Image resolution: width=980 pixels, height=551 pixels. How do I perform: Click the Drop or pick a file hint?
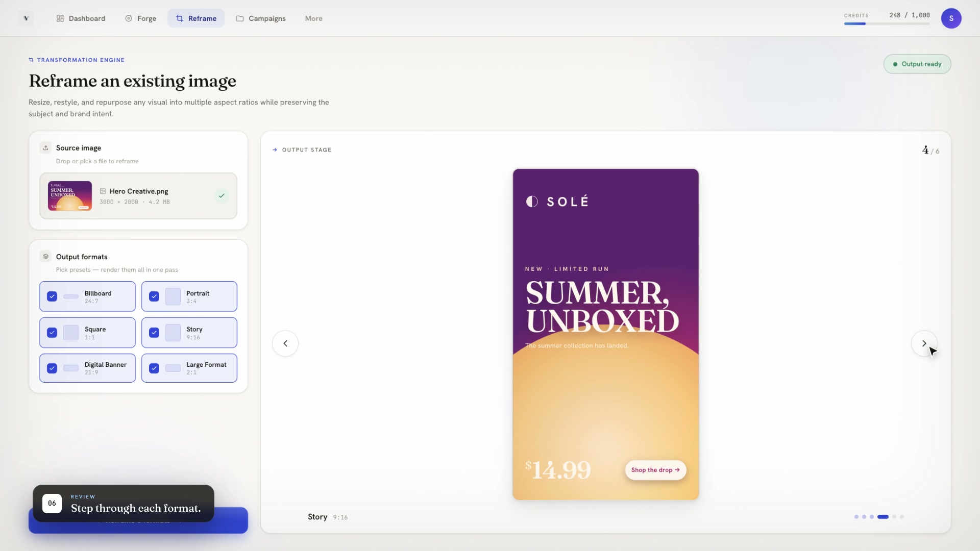[97, 161]
